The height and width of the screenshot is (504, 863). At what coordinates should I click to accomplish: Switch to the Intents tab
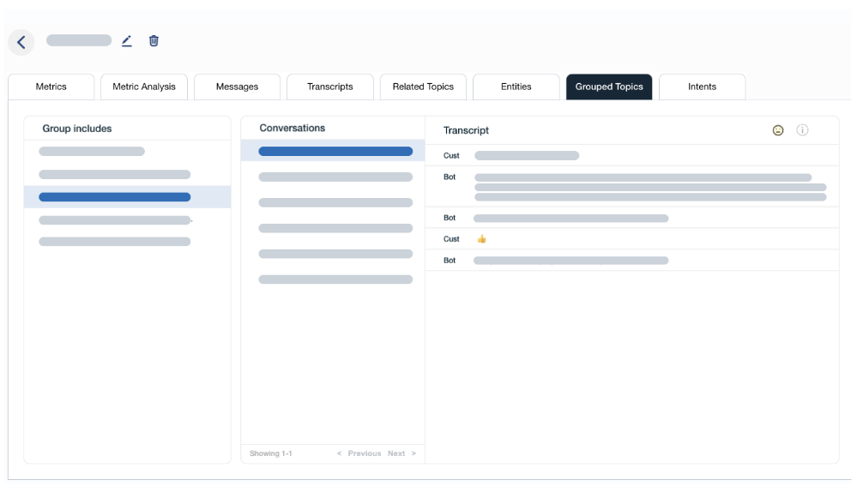pyautogui.click(x=702, y=87)
